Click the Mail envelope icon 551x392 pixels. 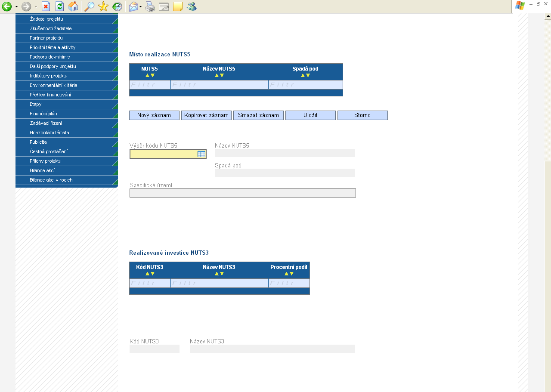click(134, 6)
